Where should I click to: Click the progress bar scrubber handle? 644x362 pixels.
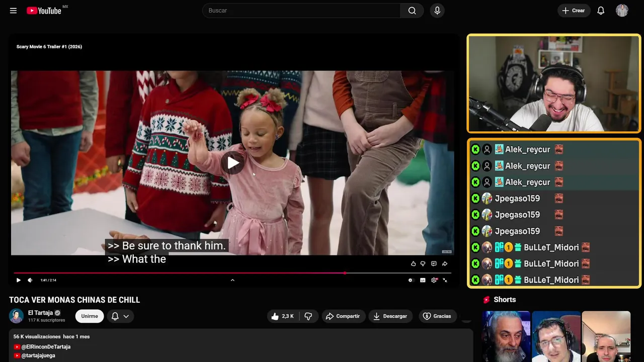pyautogui.click(x=345, y=273)
